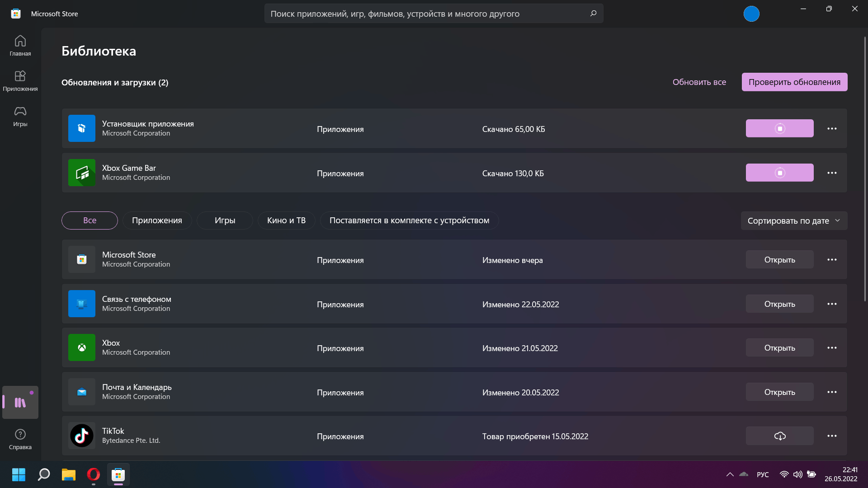The image size is (868, 488).
Task: Open clock and date 26.05.2022
Action: pos(841,474)
